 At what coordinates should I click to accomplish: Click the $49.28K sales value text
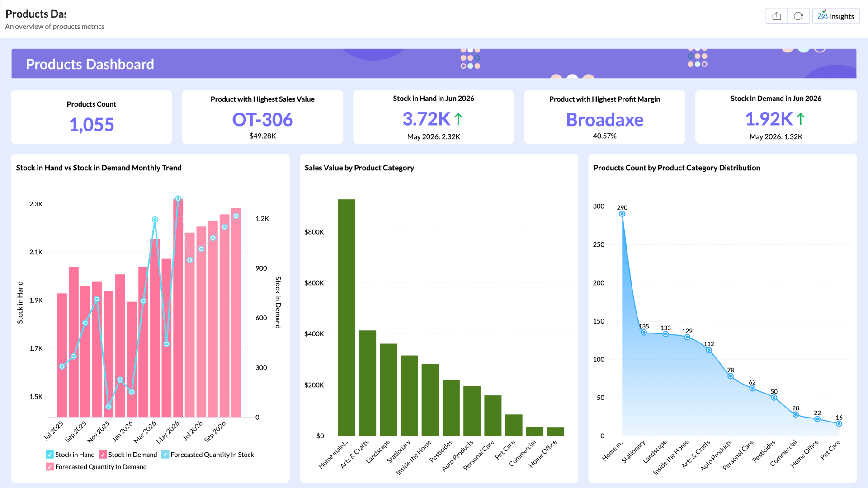262,136
